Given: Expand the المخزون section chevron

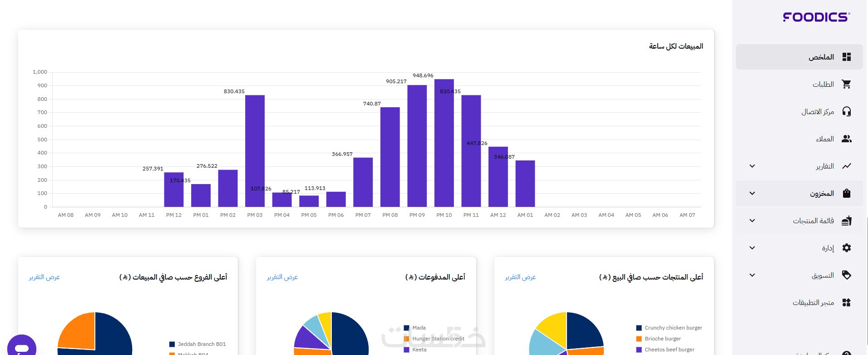Looking at the screenshot, I should click(752, 193).
